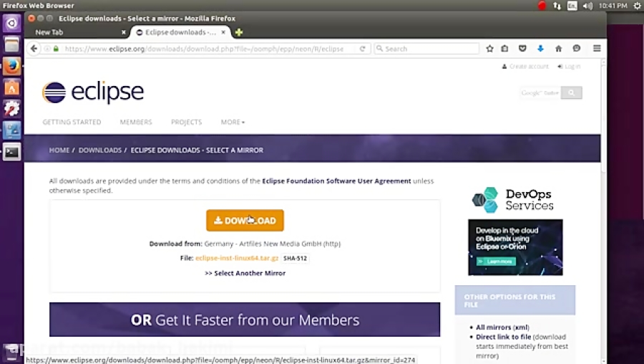Open Files manager from the launcher
The height and width of the screenshot is (364, 644).
click(x=11, y=44)
